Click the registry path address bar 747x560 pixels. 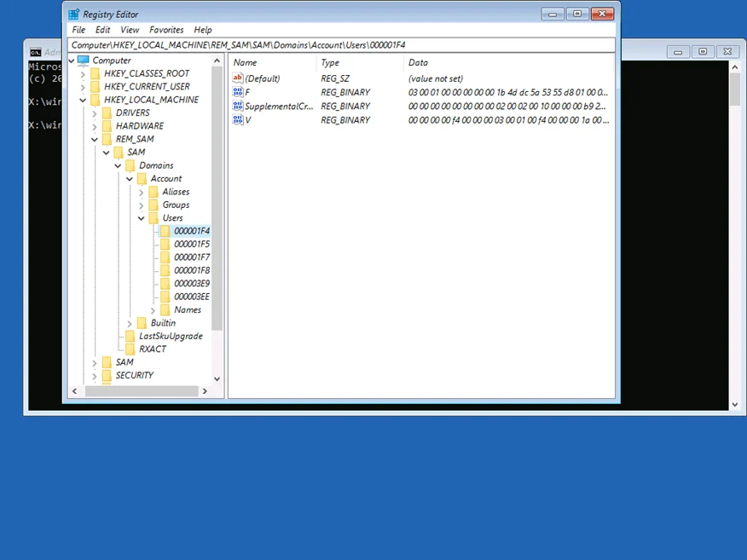tap(341, 45)
